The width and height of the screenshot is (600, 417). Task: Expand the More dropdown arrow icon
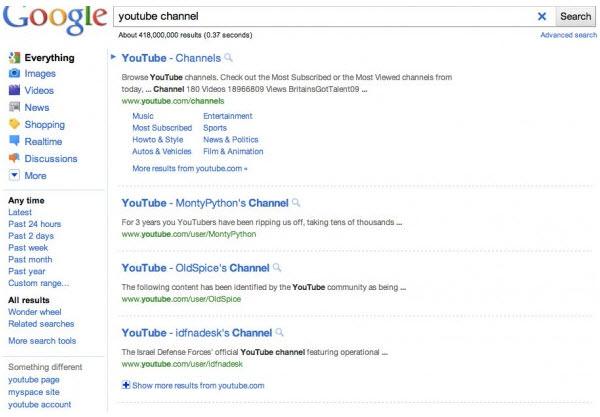coord(14,175)
